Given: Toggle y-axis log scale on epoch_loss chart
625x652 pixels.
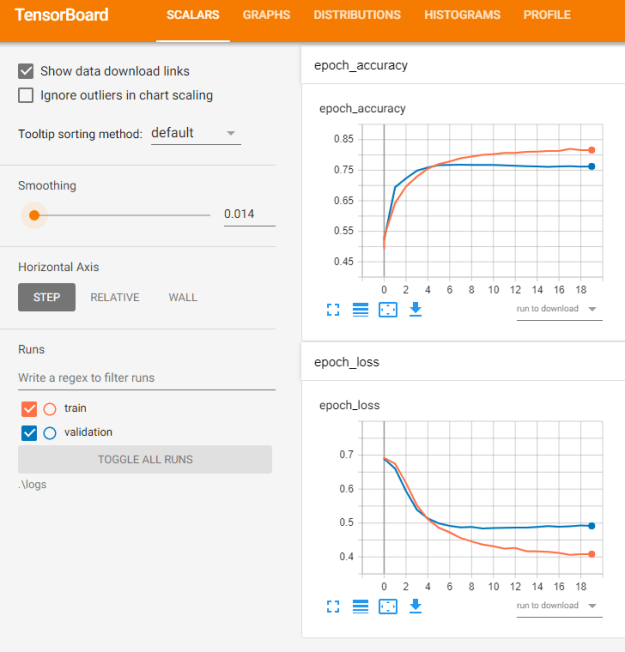Looking at the screenshot, I should [x=361, y=606].
